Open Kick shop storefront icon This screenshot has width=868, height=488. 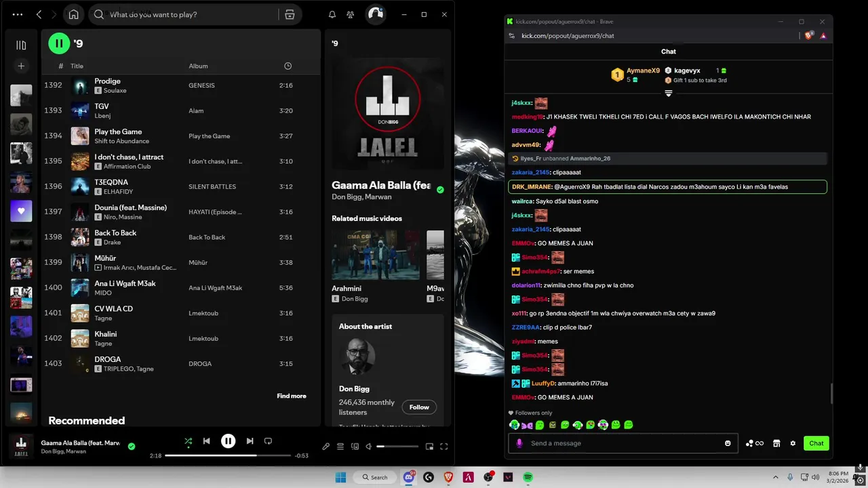point(776,443)
